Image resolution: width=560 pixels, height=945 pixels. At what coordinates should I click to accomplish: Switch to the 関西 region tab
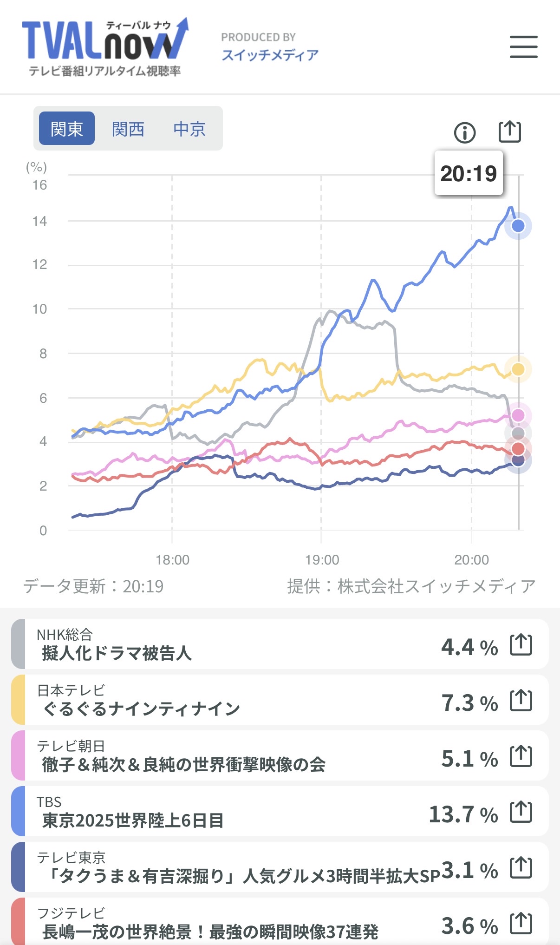pos(128,129)
